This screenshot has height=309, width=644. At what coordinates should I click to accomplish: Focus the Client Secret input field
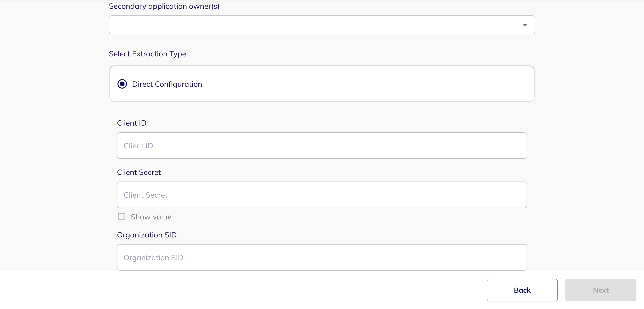(x=322, y=195)
